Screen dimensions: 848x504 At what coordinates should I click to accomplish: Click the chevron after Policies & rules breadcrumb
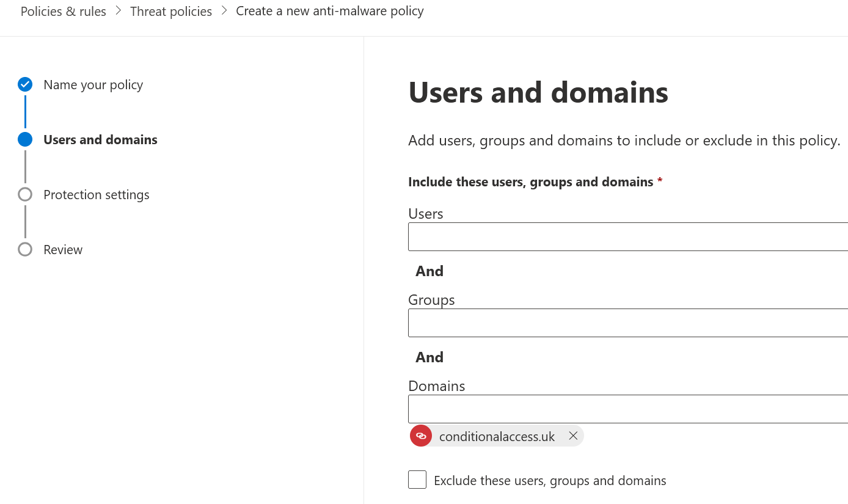point(118,10)
